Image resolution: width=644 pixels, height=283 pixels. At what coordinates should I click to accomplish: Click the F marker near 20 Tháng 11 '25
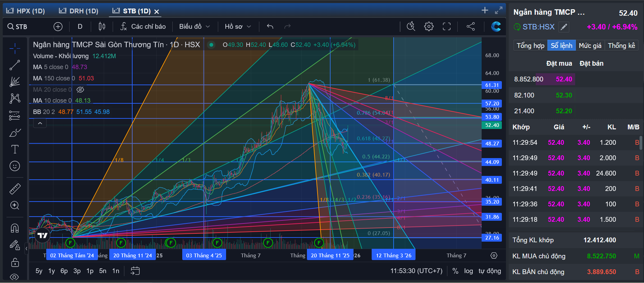319,243
